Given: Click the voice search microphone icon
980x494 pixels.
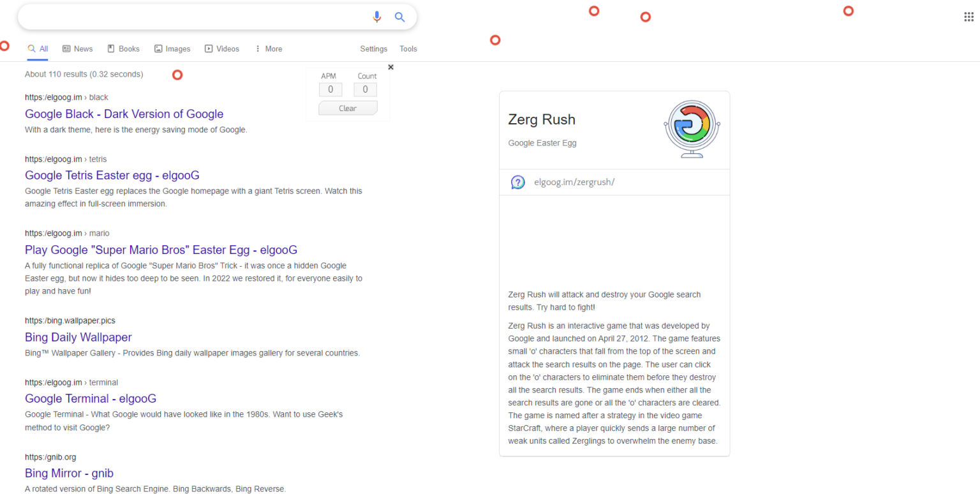Looking at the screenshot, I should tap(376, 17).
